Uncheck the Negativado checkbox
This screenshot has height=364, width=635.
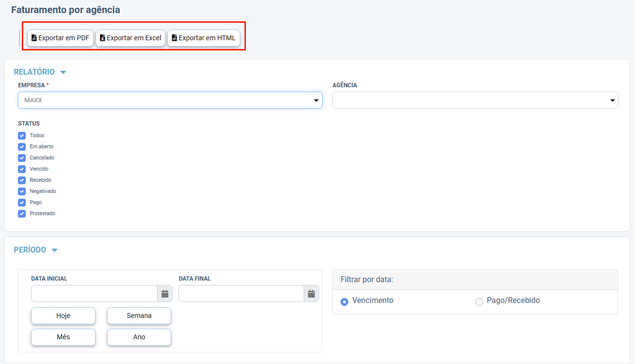coord(22,191)
